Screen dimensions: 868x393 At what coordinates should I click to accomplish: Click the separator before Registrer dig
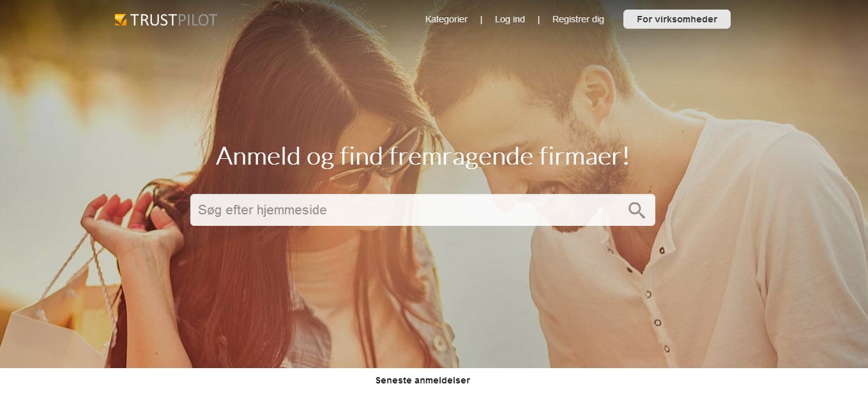click(x=539, y=19)
